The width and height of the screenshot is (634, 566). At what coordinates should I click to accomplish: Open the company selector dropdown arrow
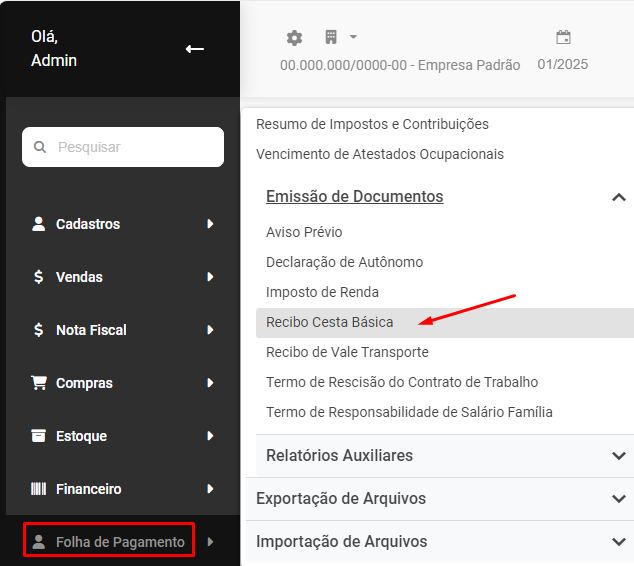click(353, 38)
